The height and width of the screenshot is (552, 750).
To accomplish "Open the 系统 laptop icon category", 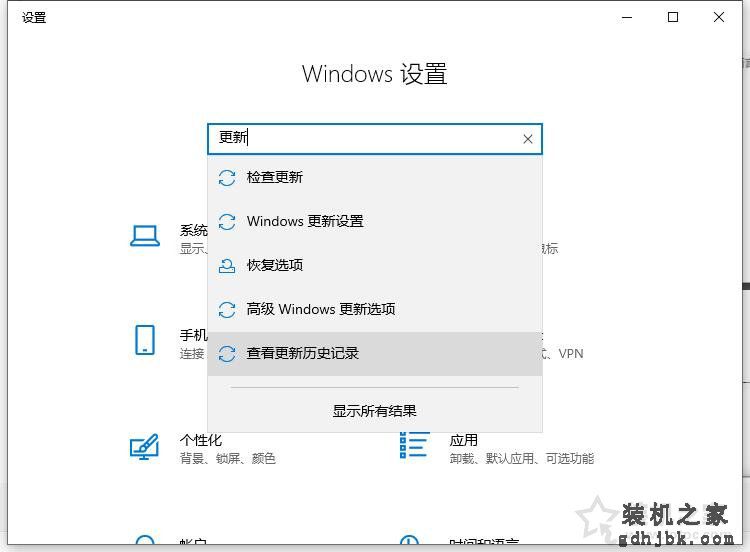I will tap(144, 236).
